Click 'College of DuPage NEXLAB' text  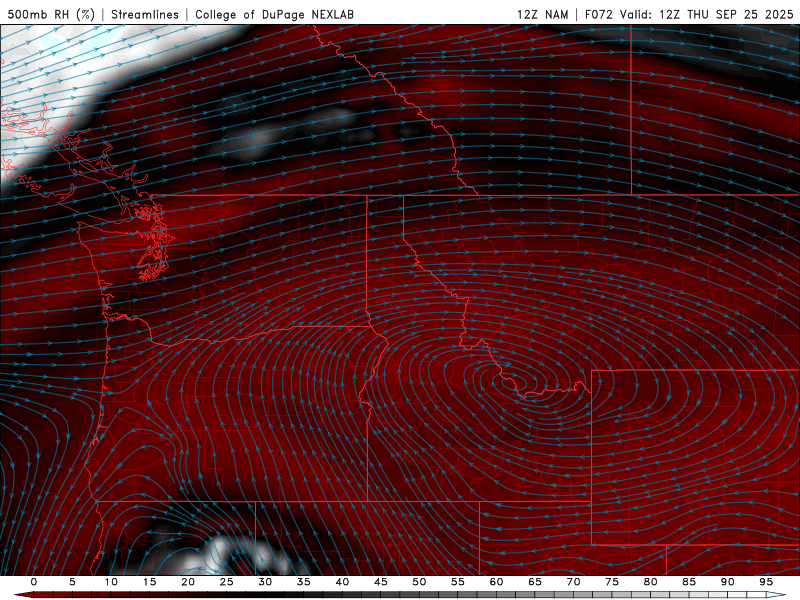[x=274, y=15]
